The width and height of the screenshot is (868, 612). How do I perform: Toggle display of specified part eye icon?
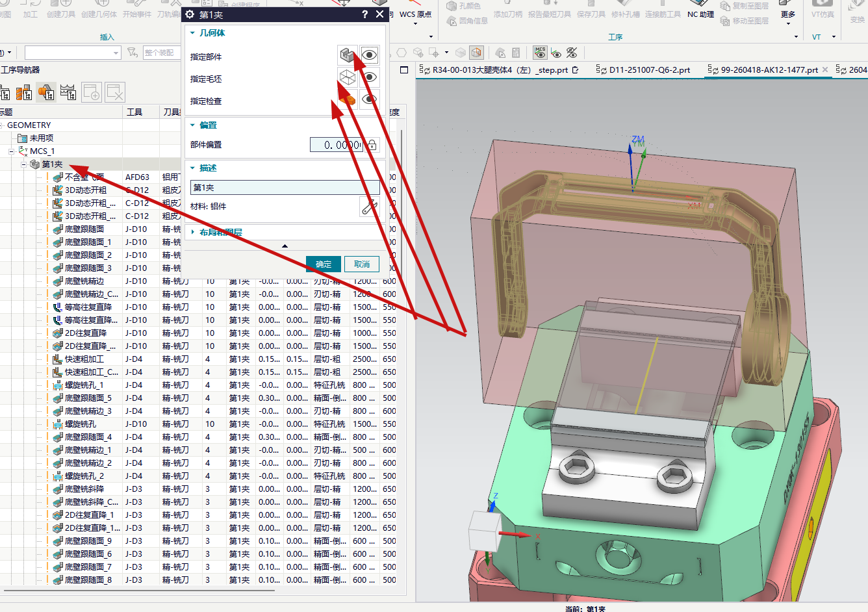coord(370,55)
